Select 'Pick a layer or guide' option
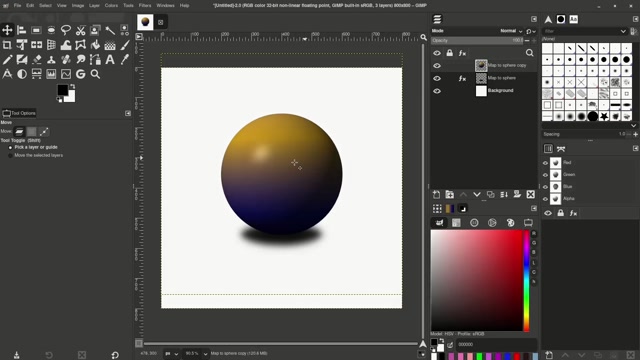 pos(33,147)
